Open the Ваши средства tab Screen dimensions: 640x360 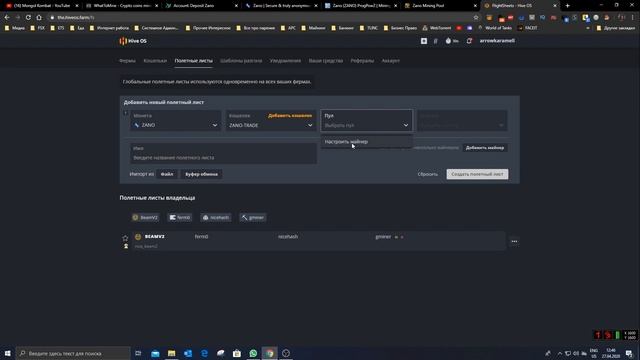[326, 61]
